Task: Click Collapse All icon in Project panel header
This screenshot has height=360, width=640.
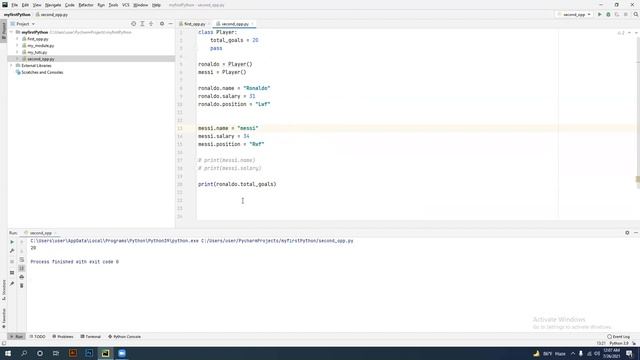Action: 151,24
